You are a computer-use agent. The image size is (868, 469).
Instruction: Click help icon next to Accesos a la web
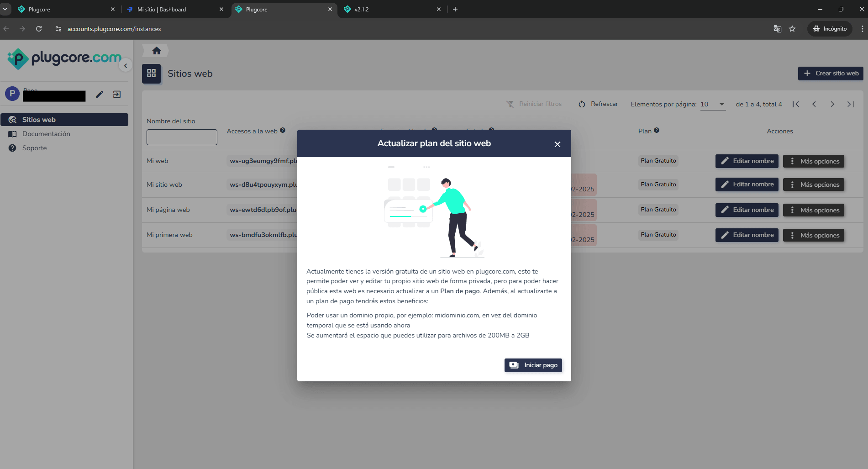(283, 131)
